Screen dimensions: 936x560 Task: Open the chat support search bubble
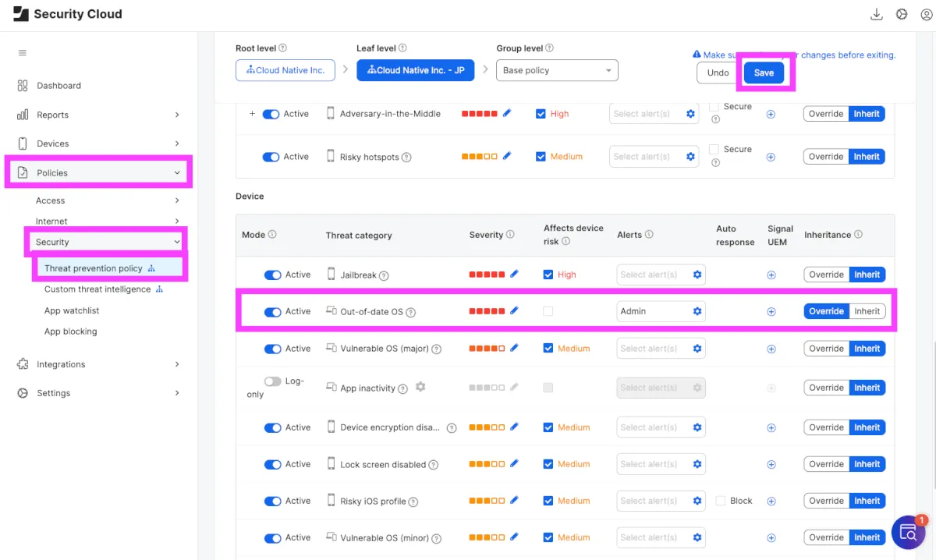[908, 533]
